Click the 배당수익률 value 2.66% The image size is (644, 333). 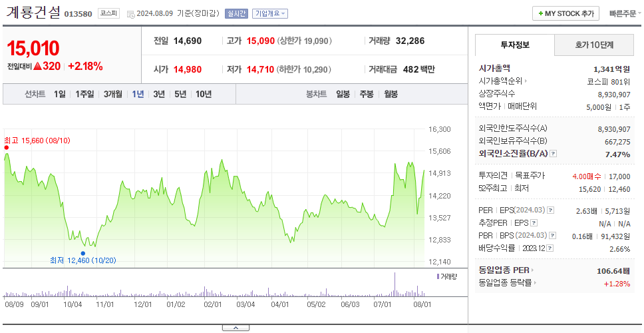[x=620, y=248]
